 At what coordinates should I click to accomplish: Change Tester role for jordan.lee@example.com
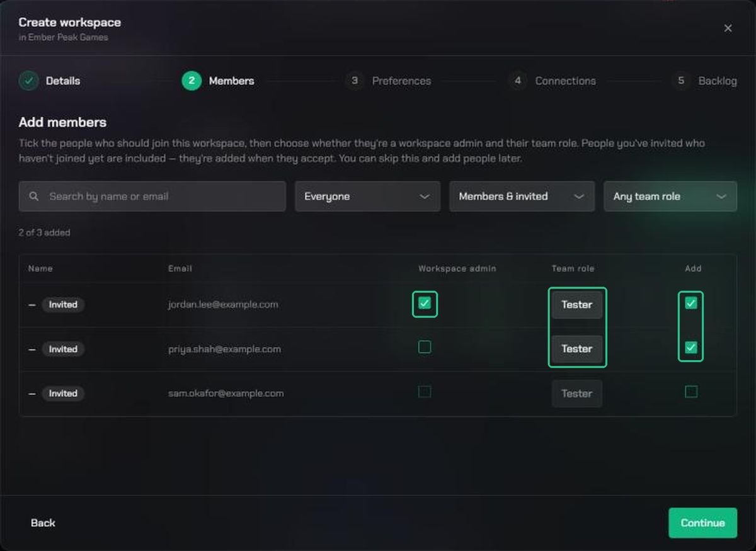tap(577, 305)
